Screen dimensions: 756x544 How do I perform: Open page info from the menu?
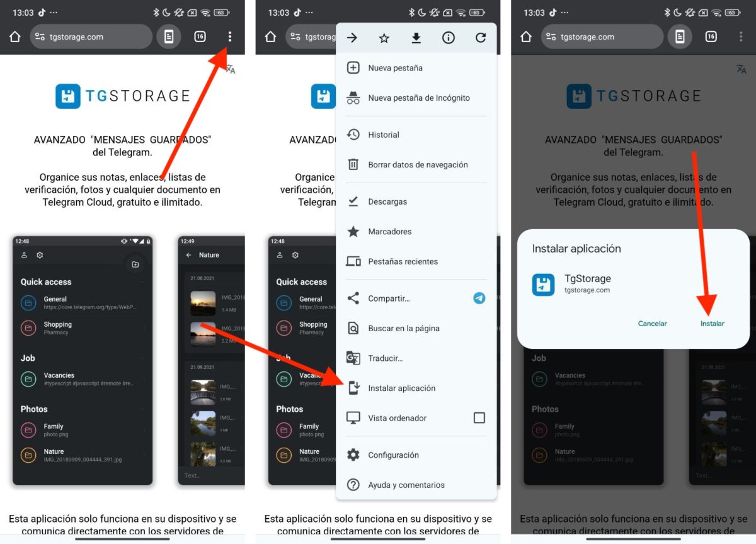click(449, 38)
